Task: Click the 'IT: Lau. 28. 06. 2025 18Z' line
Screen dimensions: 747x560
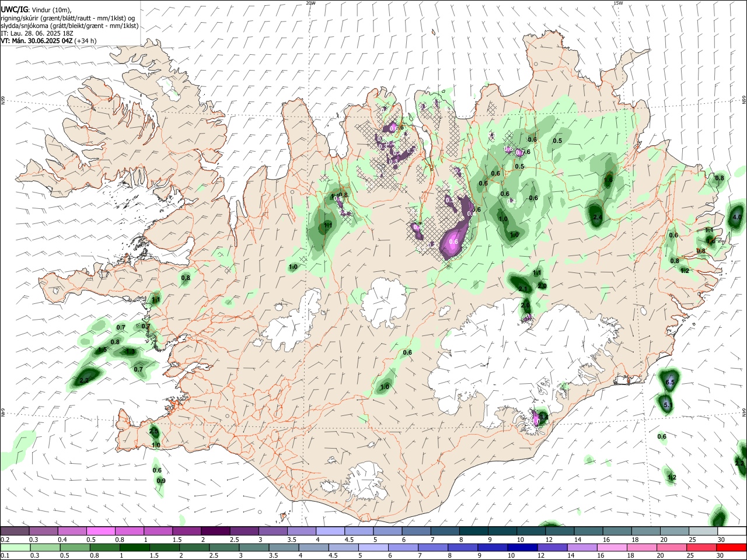Action: pyautogui.click(x=37, y=33)
